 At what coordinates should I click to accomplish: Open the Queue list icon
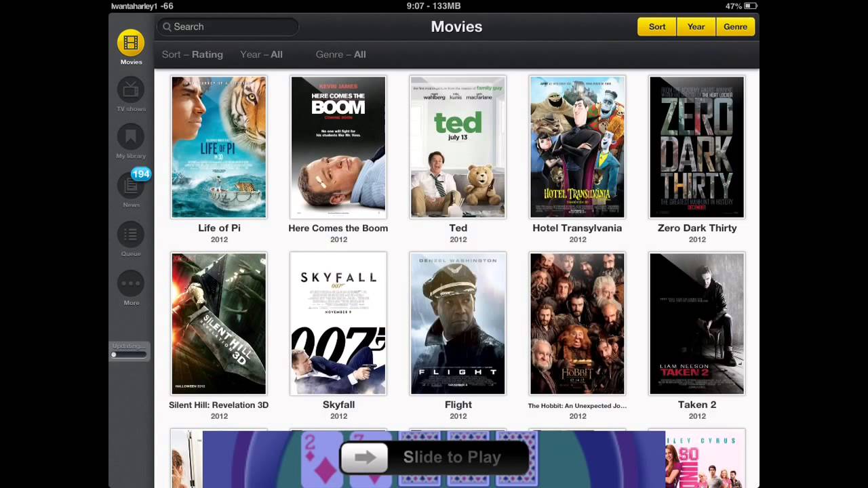[x=131, y=235]
